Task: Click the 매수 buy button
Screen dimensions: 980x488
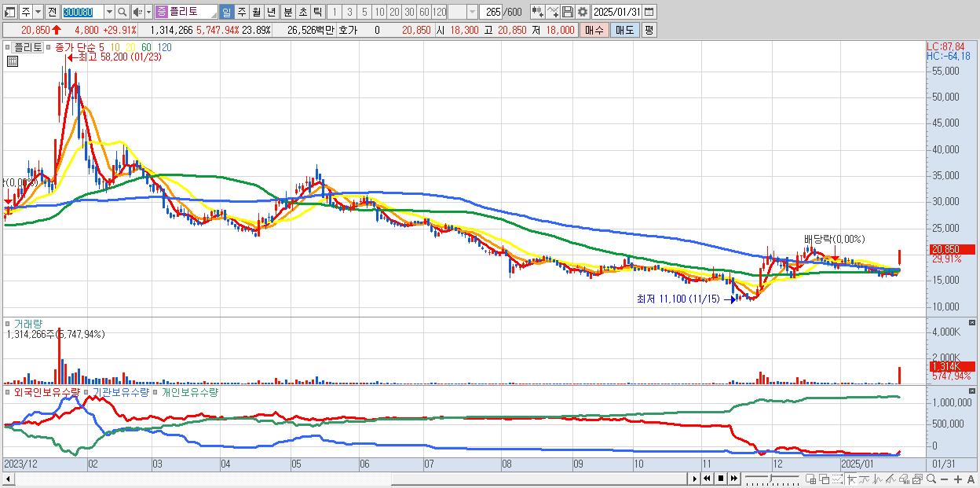Action: point(594,30)
